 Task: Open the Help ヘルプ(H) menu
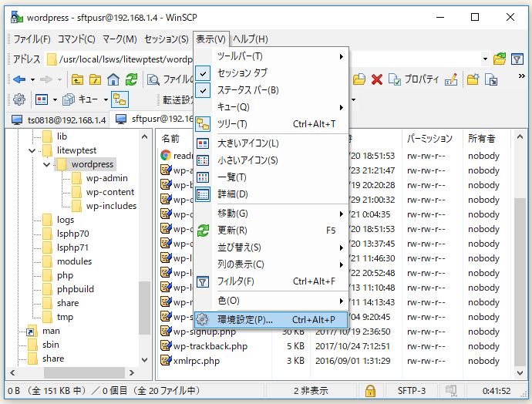[251, 39]
